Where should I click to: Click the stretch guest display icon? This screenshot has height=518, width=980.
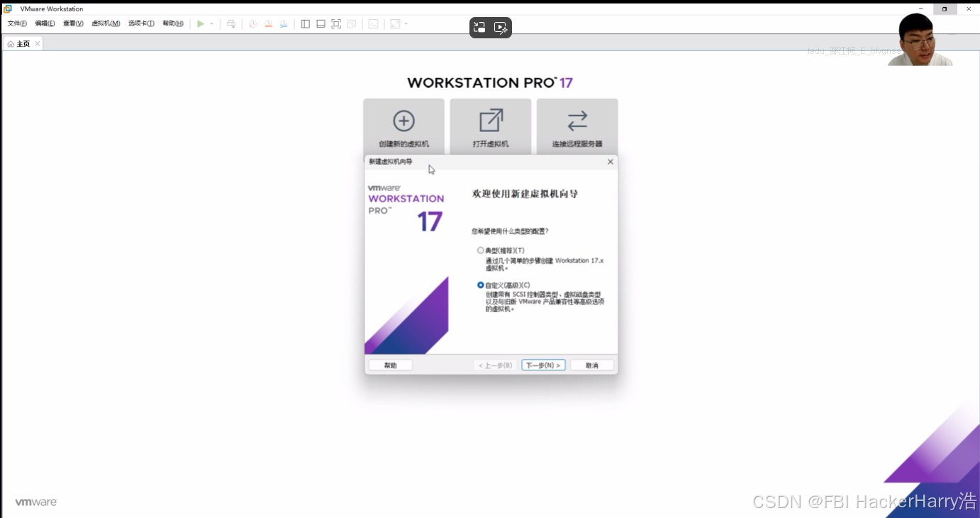coord(395,23)
